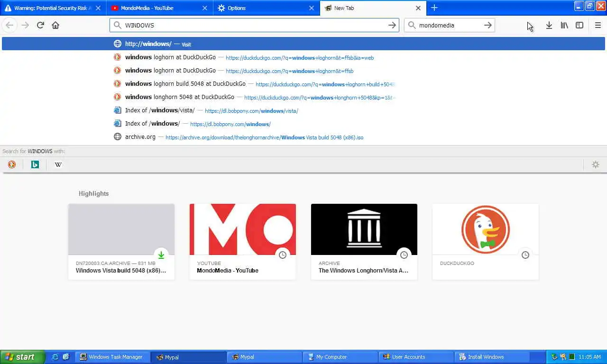Switch to User Accounts taskbar button
This screenshot has height=364, width=607.
click(x=416, y=357)
